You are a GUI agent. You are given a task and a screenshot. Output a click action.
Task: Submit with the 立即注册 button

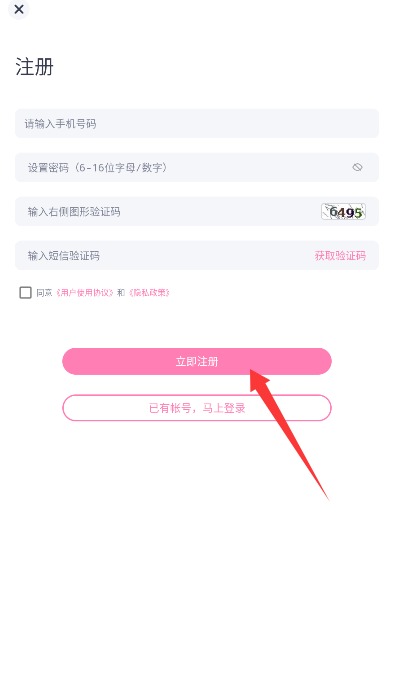197,361
